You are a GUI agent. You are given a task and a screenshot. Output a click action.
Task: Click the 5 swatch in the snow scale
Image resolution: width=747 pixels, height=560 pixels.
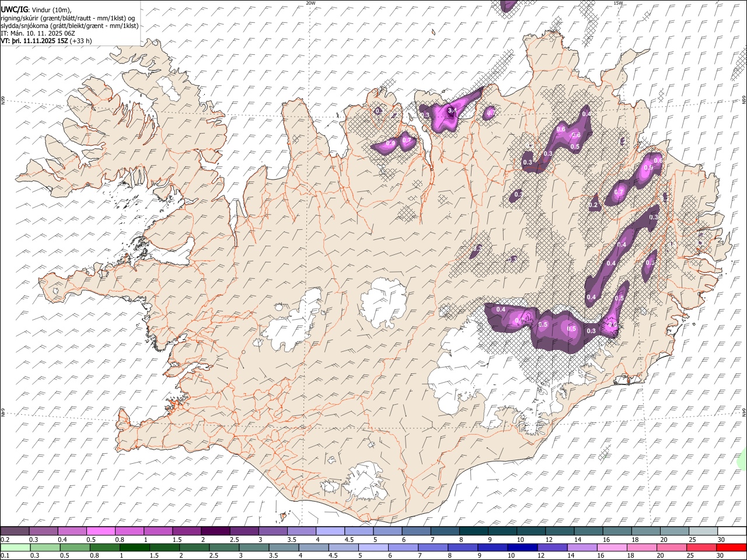[x=388, y=531]
